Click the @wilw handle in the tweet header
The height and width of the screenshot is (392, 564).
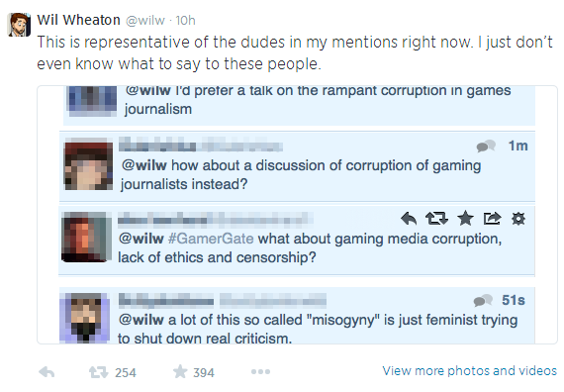tap(144, 21)
